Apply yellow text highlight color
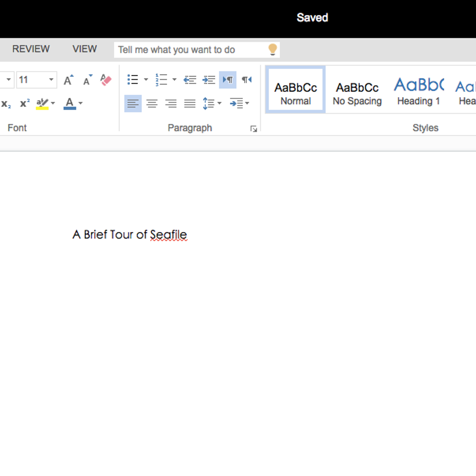 (x=42, y=104)
